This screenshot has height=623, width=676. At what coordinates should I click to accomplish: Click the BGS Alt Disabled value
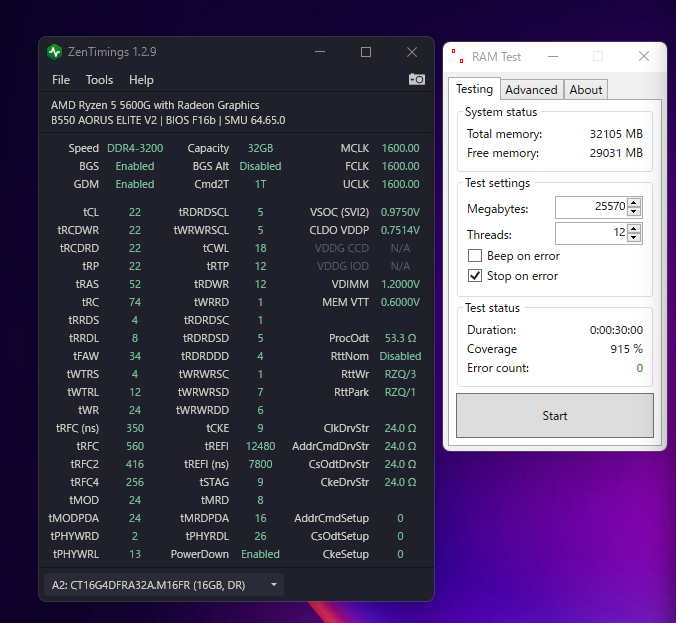[260, 166]
